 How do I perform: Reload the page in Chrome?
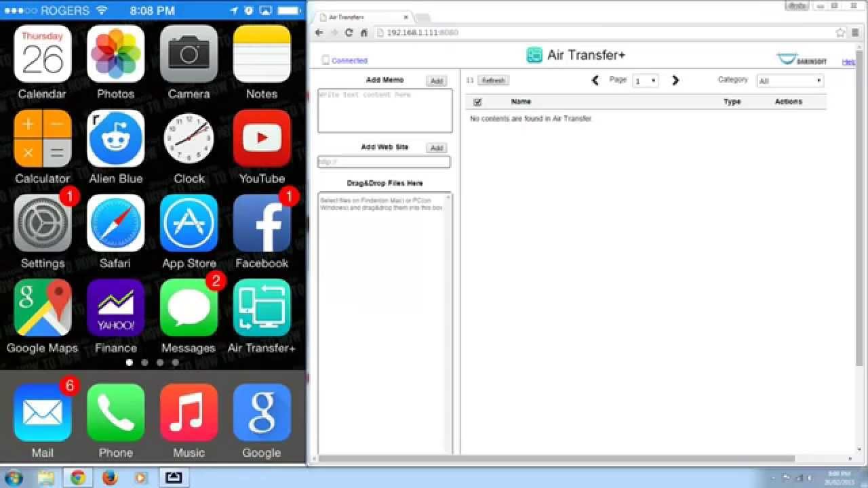point(349,33)
